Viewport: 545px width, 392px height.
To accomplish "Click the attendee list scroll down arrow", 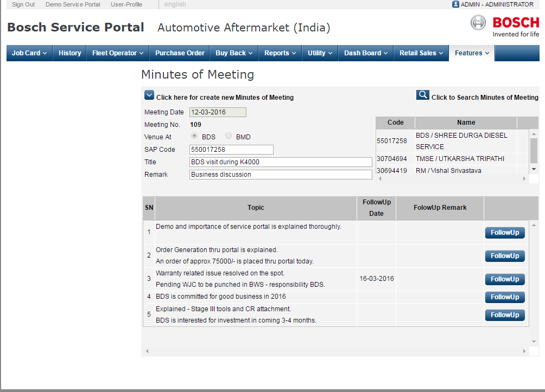I will click(x=534, y=169).
